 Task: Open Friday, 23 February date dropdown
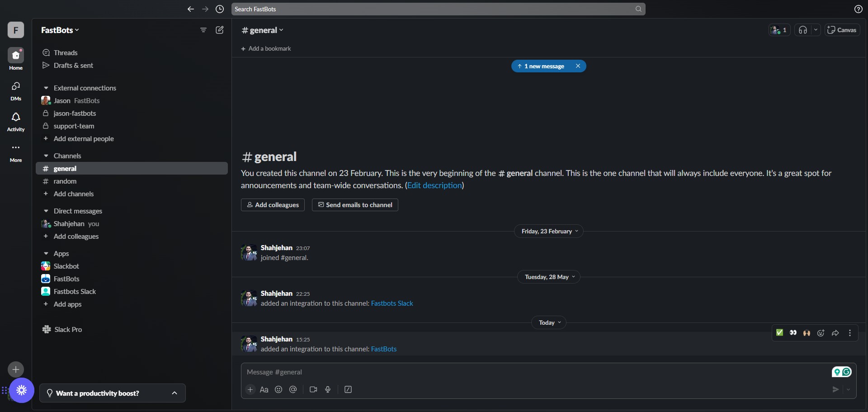[x=549, y=232]
